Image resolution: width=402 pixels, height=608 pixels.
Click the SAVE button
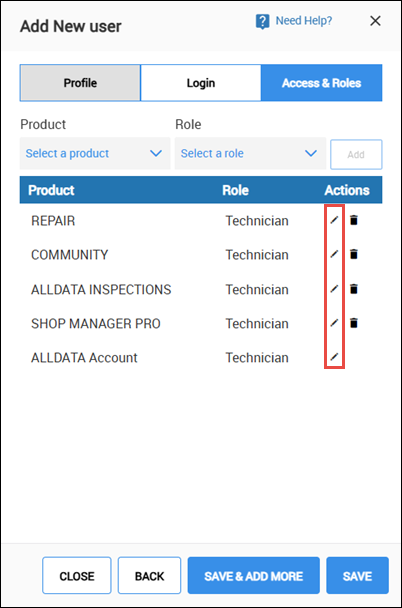click(x=357, y=576)
